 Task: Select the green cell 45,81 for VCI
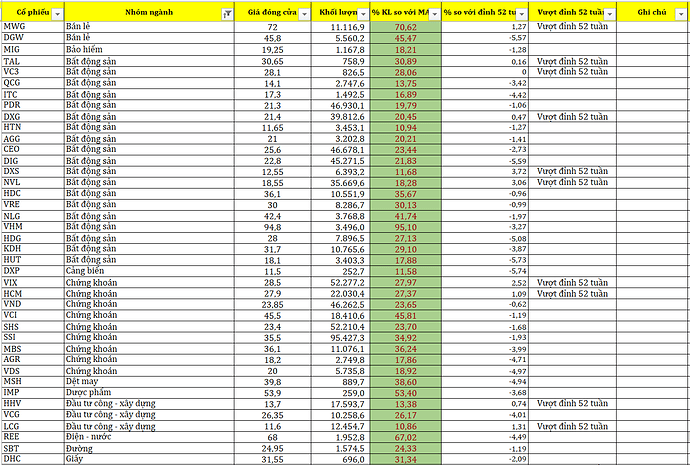(x=406, y=315)
